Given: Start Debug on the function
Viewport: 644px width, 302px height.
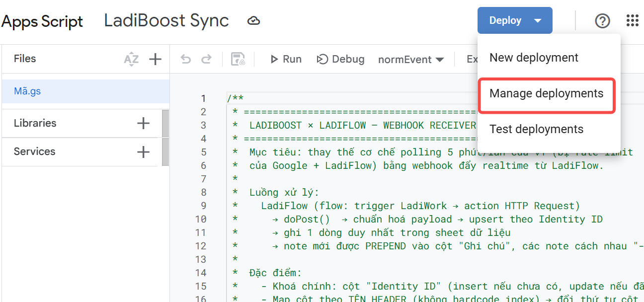Looking at the screenshot, I should pos(340,59).
